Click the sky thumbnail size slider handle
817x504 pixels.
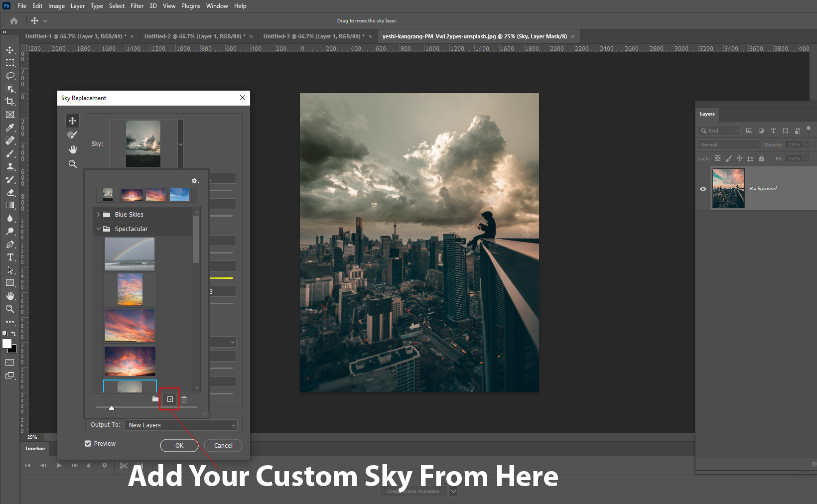click(112, 408)
